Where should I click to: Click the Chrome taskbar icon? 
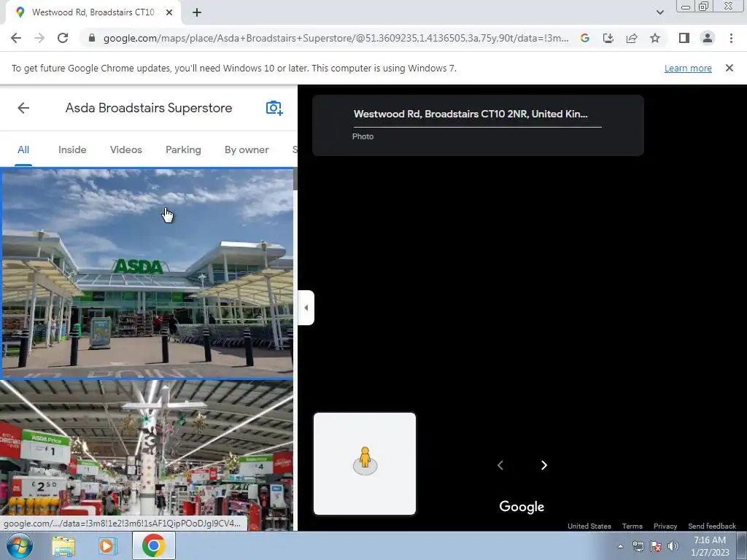(x=153, y=545)
